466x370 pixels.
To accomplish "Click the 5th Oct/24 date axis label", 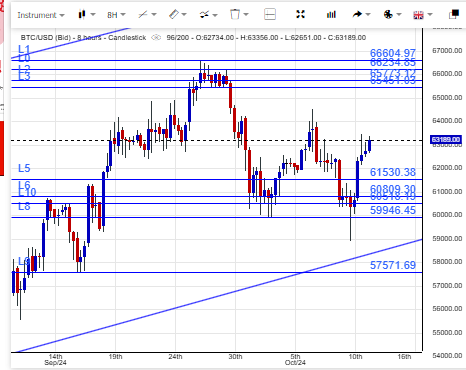I will [295, 359].
